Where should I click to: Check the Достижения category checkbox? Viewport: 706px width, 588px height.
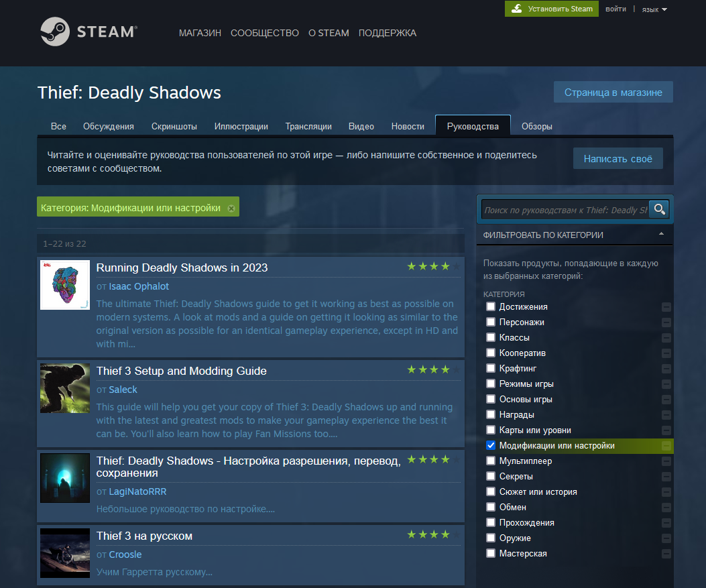pos(491,306)
